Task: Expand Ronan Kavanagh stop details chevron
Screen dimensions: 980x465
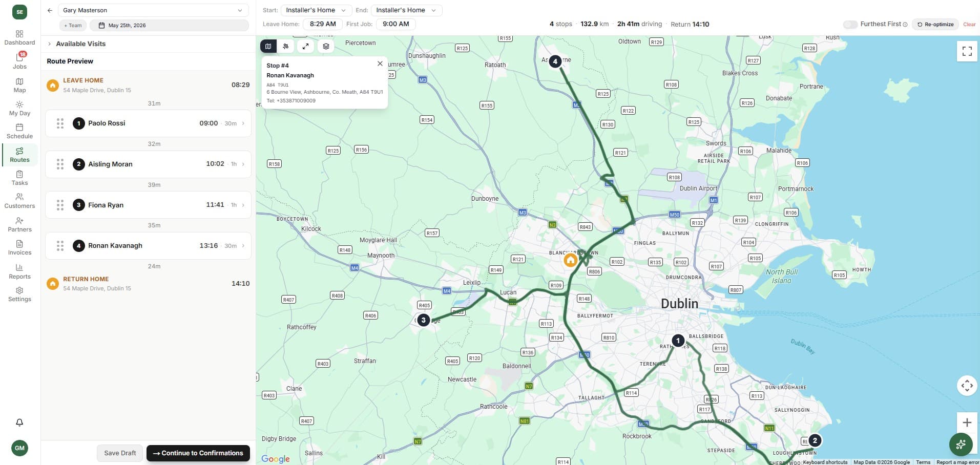Action: click(243, 246)
